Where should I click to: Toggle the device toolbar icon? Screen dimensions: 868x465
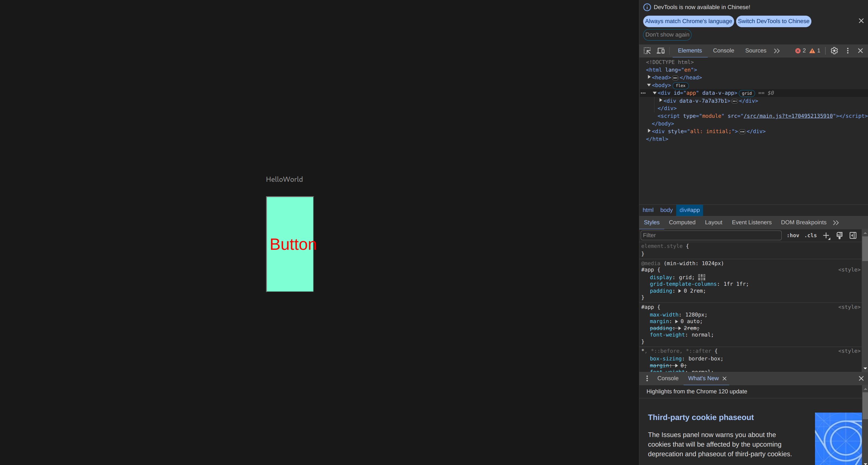661,51
